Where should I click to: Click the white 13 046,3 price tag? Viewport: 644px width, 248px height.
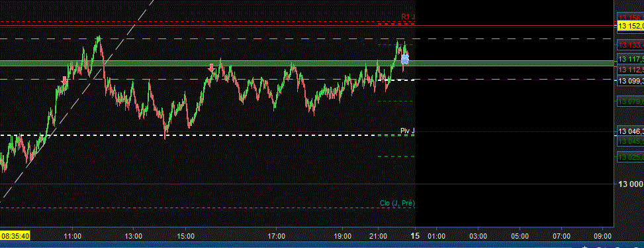[631, 131]
